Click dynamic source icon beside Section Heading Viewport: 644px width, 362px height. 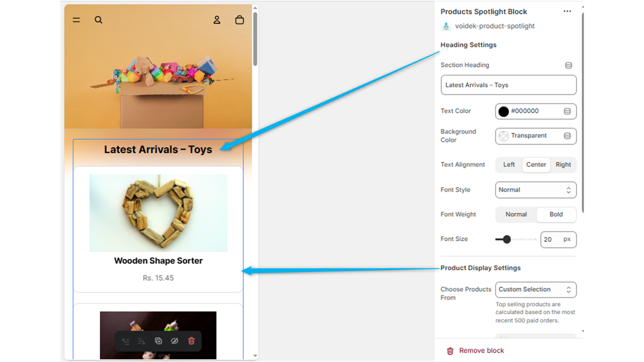tap(568, 65)
